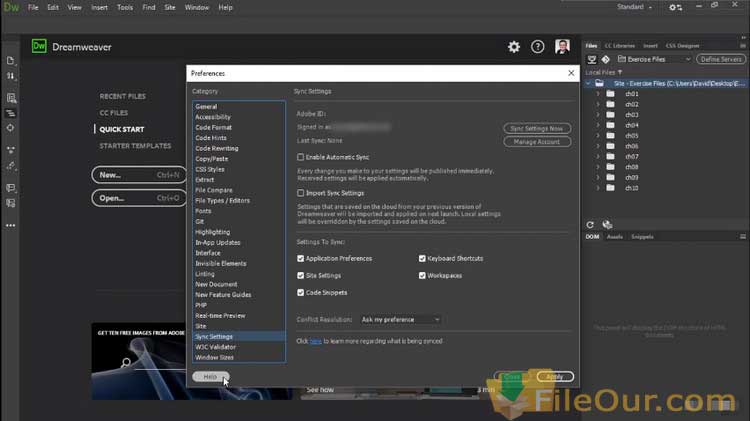Uncheck Site Settings sync
The width and height of the screenshot is (750, 421).
300,276
